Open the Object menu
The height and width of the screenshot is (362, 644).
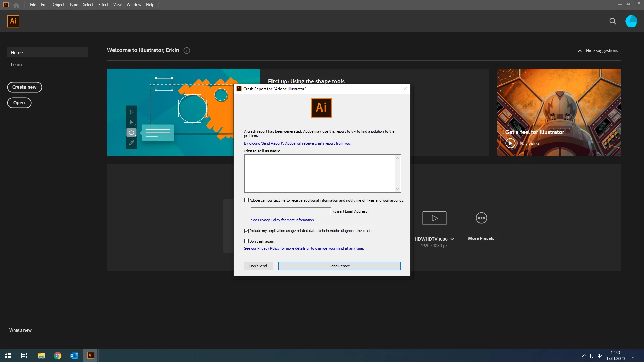pyautogui.click(x=58, y=5)
